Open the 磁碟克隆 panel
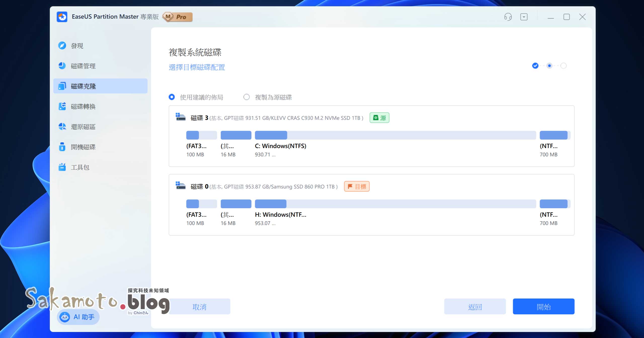 click(83, 86)
